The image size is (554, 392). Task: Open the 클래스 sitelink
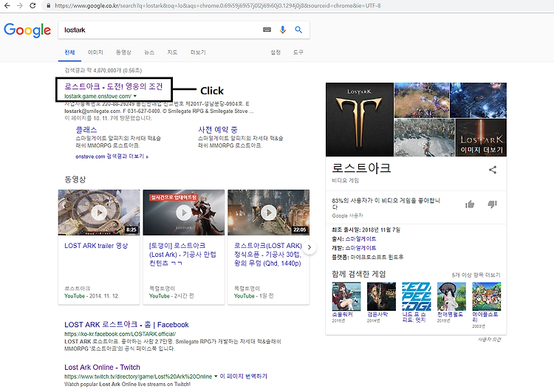(x=86, y=130)
